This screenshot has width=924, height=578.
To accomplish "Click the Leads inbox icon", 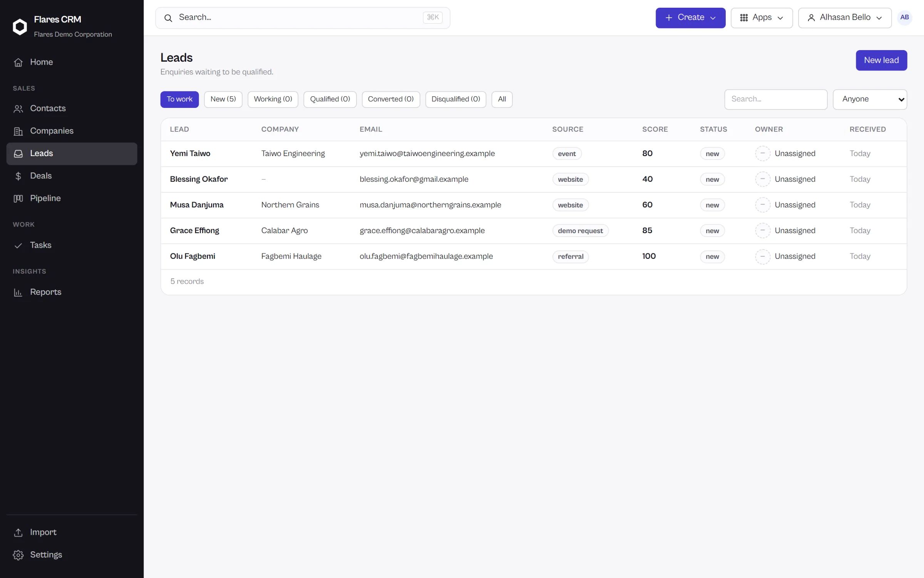I will 18,153.
